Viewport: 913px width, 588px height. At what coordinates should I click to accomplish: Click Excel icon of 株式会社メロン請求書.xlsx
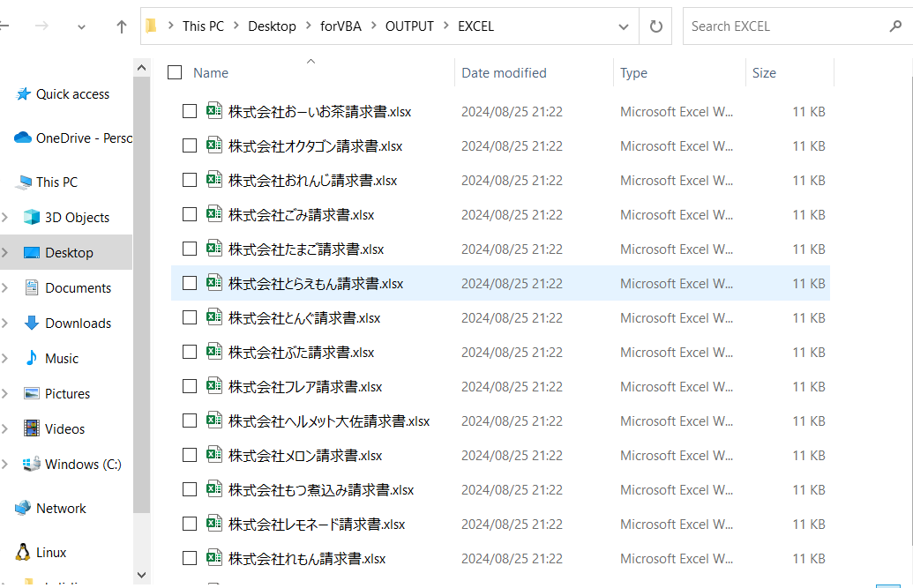coord(213,455)
